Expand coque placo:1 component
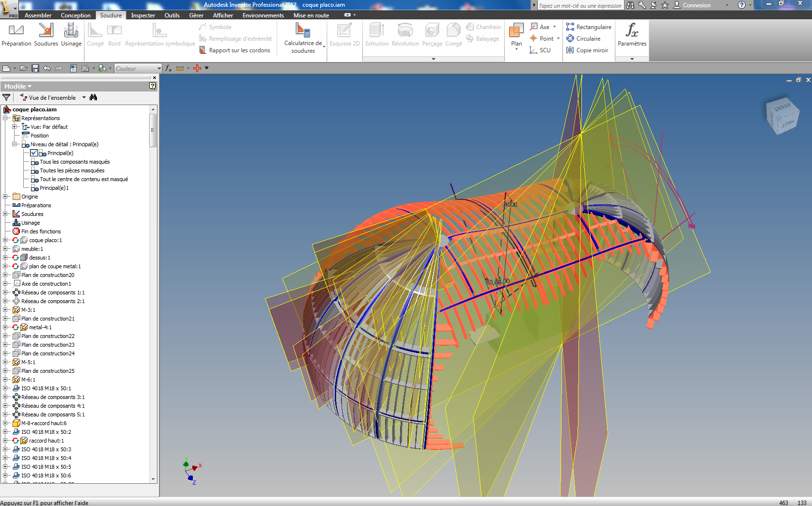 tap(5, 240)
